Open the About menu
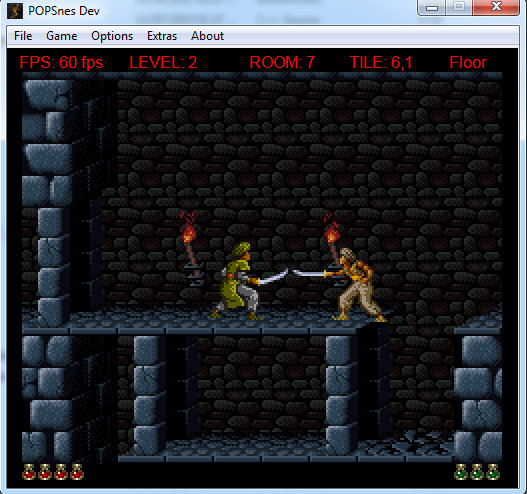This screenshot has width=527, height=494. coord(207,36)
